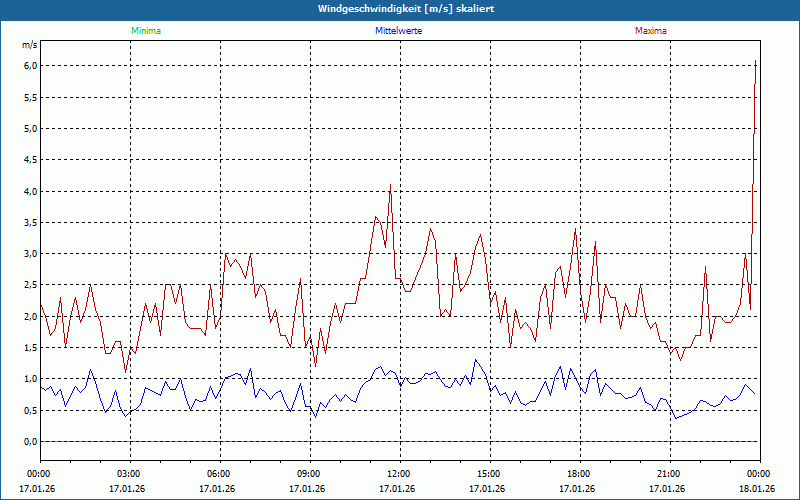Pick the 12:00 time axis label
Viewport: 800px width, 500px height.
click(x=399, y=474)
